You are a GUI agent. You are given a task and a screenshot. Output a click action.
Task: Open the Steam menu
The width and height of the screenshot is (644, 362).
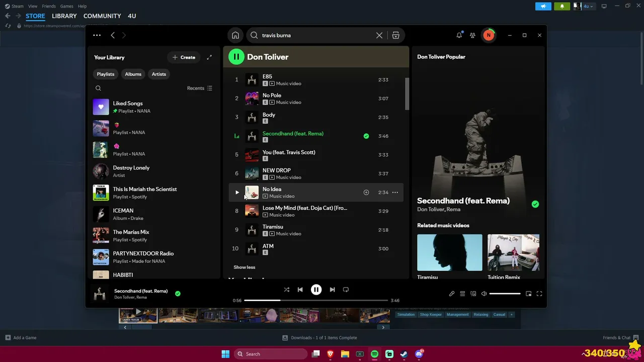(14, 6)
